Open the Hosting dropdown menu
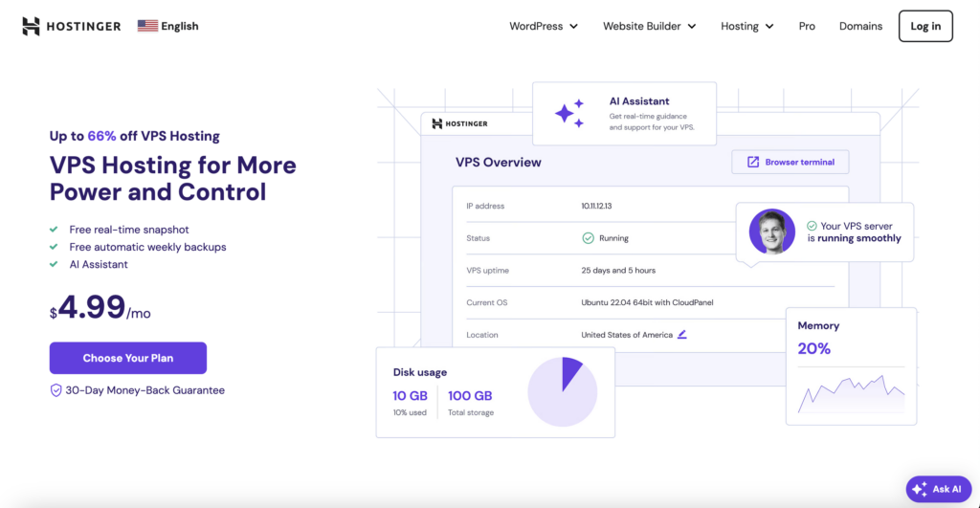Viewport: 980px width, 508px height. click(x=746, y=26)
